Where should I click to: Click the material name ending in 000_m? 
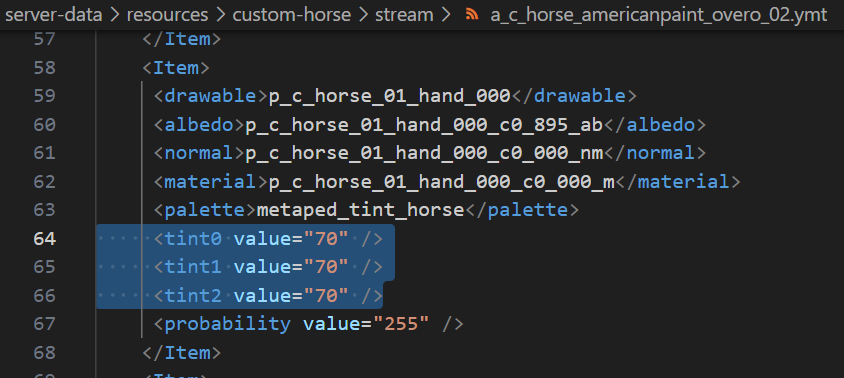point(441,182)
